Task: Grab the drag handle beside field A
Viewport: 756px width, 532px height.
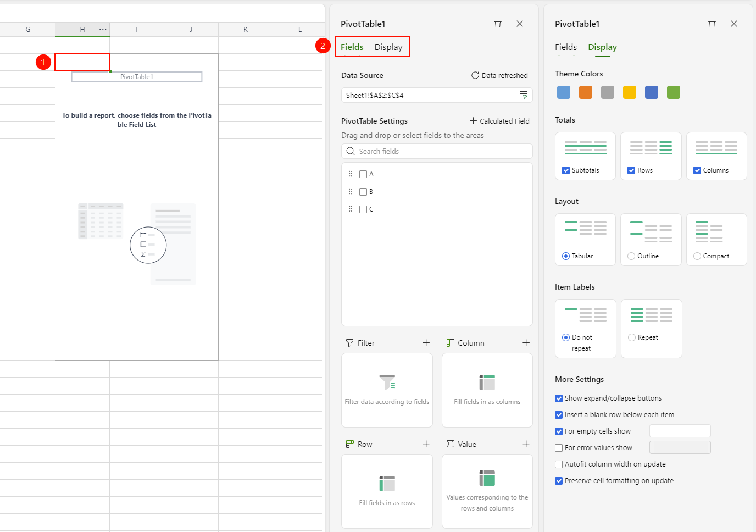Action: pos(351,174)
